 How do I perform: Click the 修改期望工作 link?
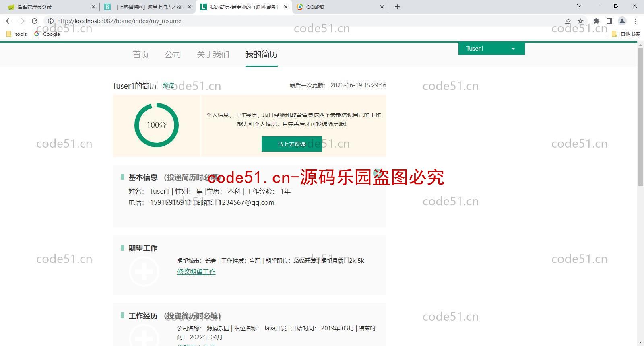pyautogui.click(x=196, y=272)
